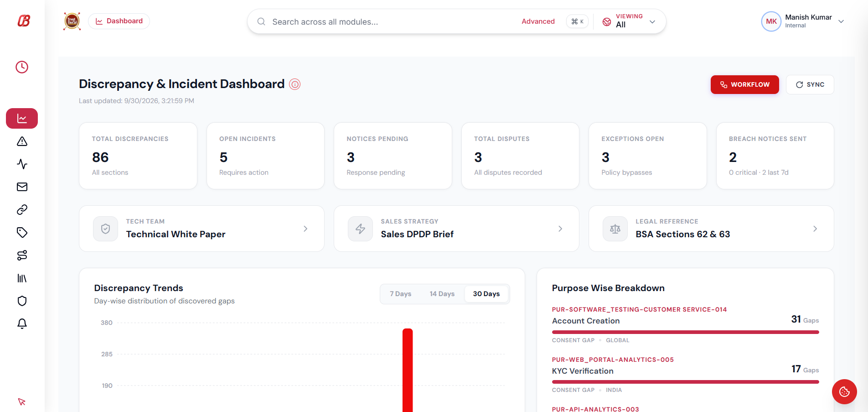Screen dimensions: 868x412
Task: Click the red Workflow button
Action: (744, 84)
